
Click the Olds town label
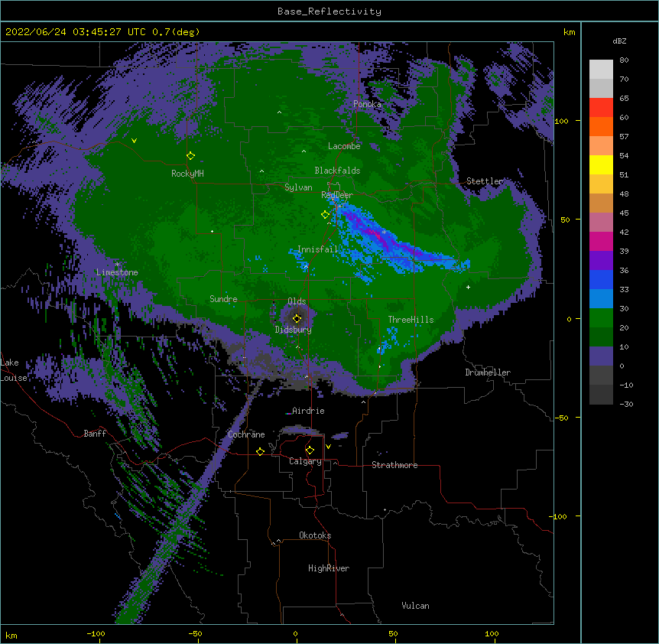[x=297, y=301]
